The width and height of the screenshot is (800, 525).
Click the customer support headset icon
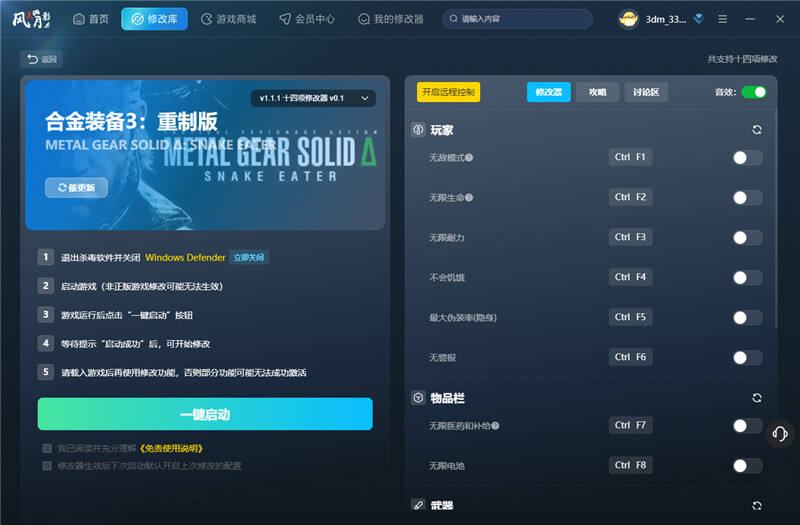click(780, 433)
